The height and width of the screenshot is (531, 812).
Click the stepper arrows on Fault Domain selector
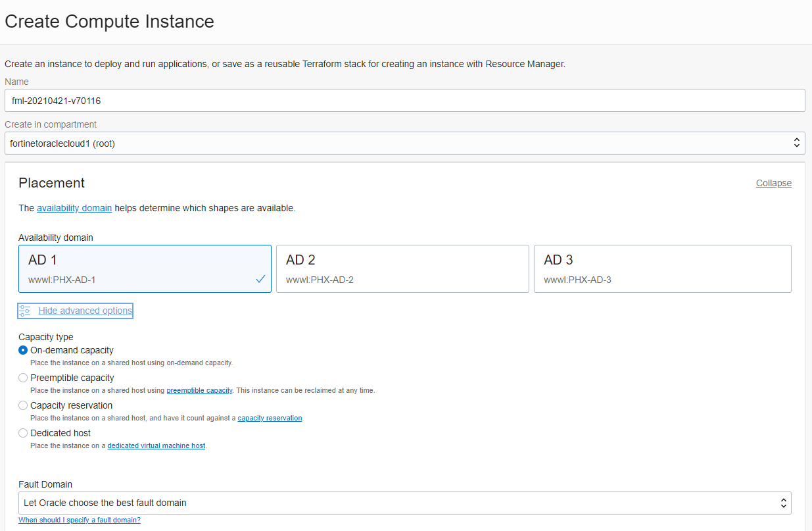(783, 503)
